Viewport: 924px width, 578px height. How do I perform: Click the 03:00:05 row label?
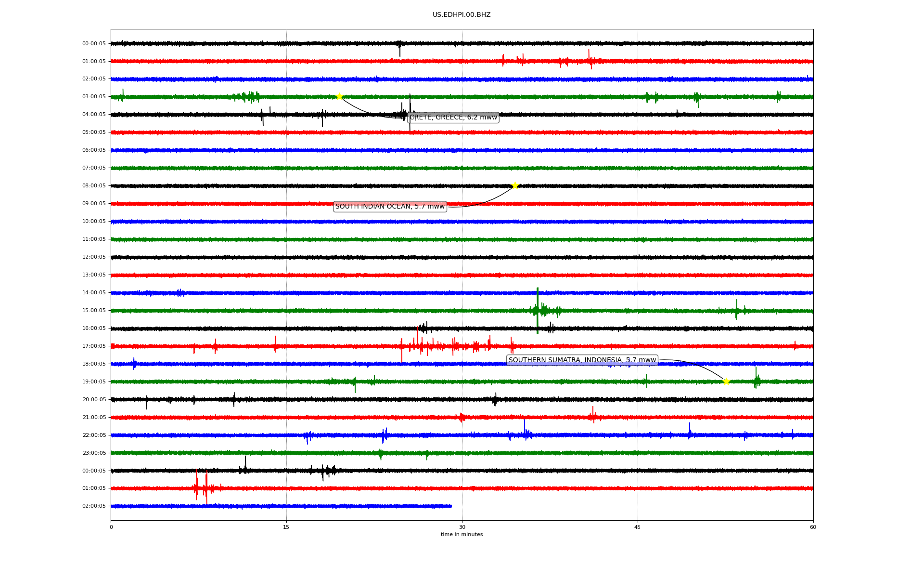point(94,97)
